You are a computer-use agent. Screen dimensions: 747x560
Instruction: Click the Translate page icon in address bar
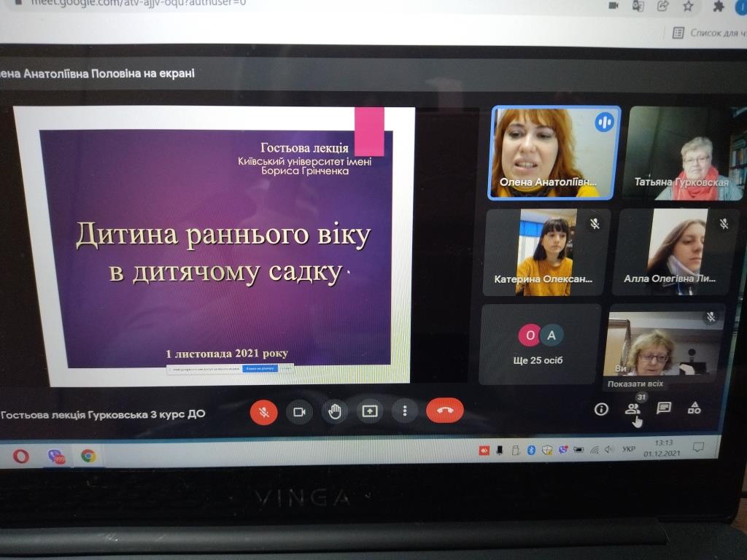(x=638, y=6)
